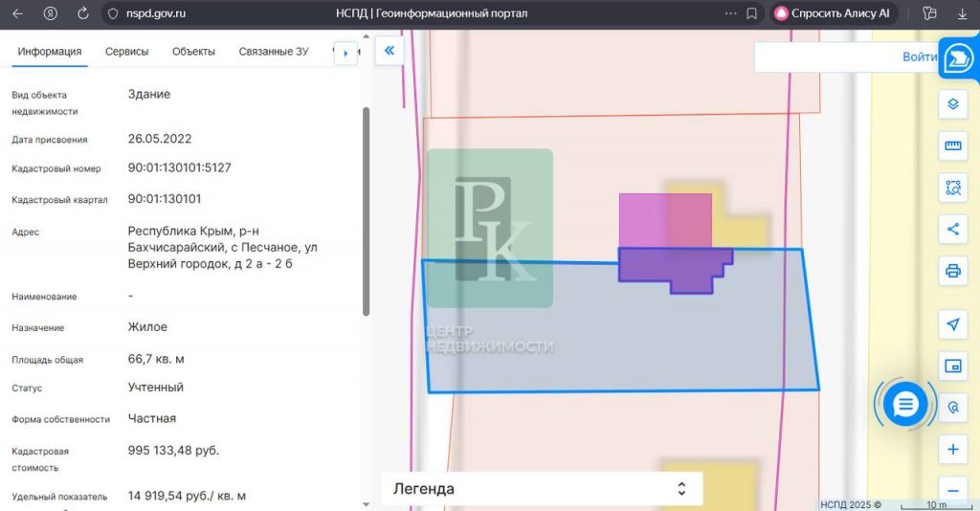The image size is (980, 511).
Task: Center map on my location arrow
Action: point(952,324)
